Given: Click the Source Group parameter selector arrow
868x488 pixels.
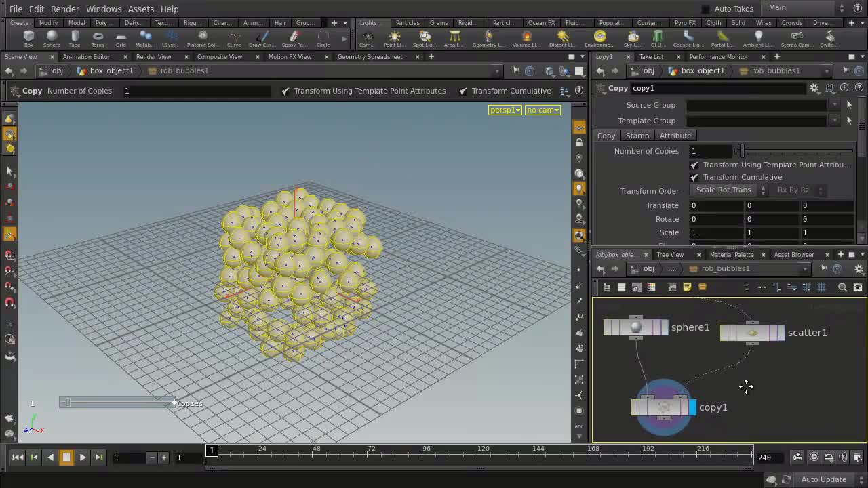Looking at the screenshot, I should pyautogui.click(x=849, y=105).
